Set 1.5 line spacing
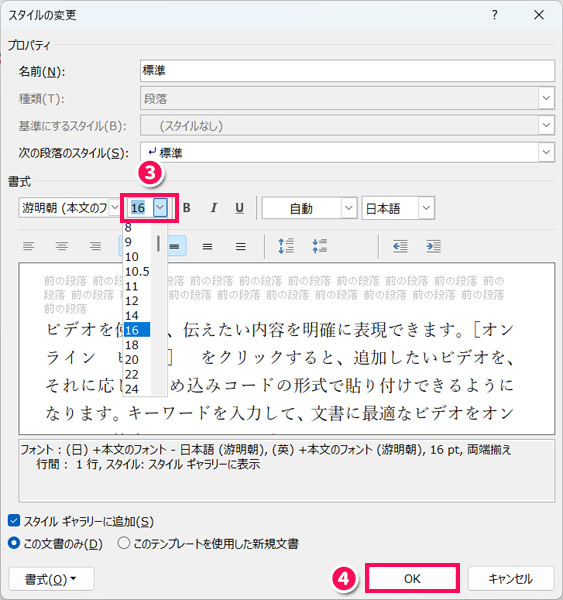The height and width of the screenshot is (600, 563). tap(207, 246)
